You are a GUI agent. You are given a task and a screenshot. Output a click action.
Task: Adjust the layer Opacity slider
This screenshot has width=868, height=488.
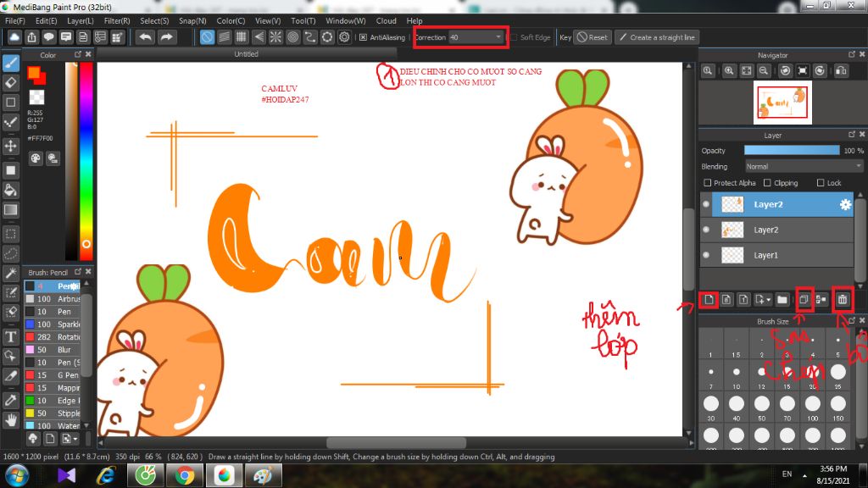(x=792, y=151)
